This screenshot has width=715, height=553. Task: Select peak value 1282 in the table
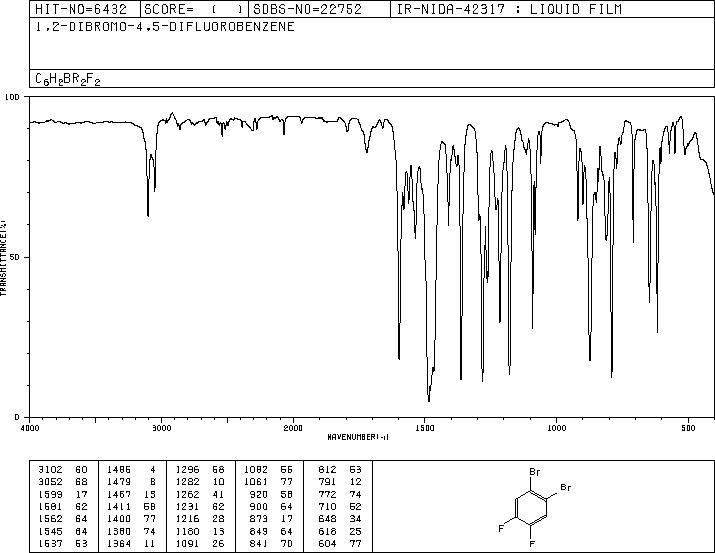[x=187, y=482]
